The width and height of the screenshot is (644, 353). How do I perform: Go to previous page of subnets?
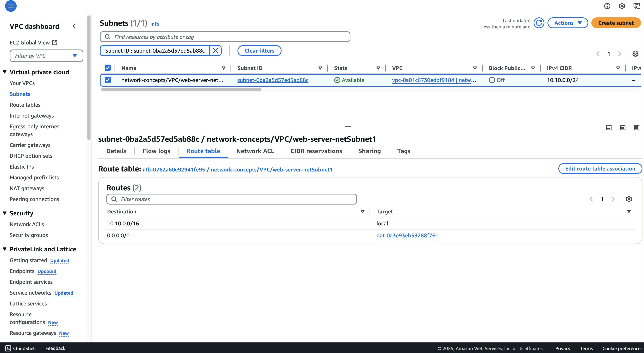598,54
